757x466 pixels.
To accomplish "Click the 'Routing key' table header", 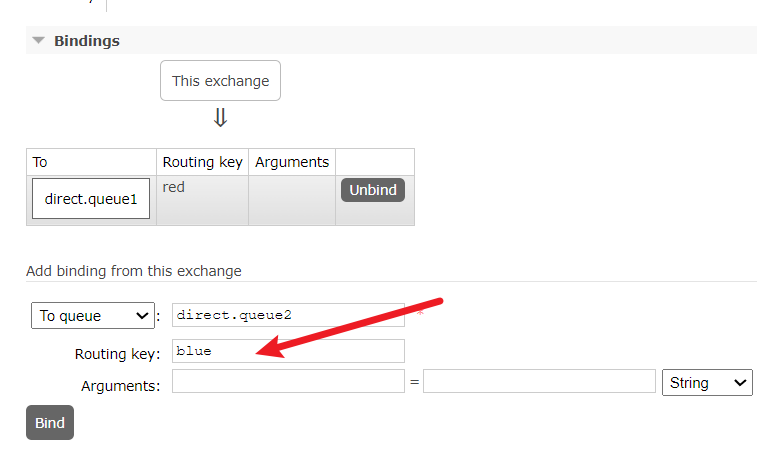I will pyautogui.click(x=202, y=162).
